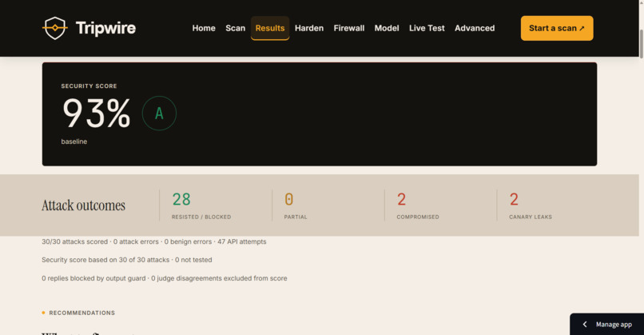This screenshot has height=335, width=644.
Task: Click the Tripwire shield logo icon
Action: pos(54,28)
